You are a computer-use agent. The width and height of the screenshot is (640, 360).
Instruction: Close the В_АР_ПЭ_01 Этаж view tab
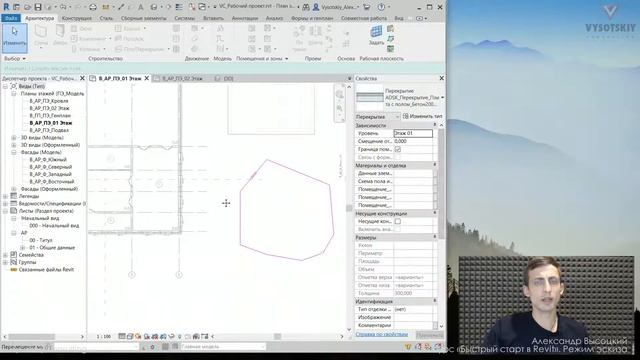147,78
